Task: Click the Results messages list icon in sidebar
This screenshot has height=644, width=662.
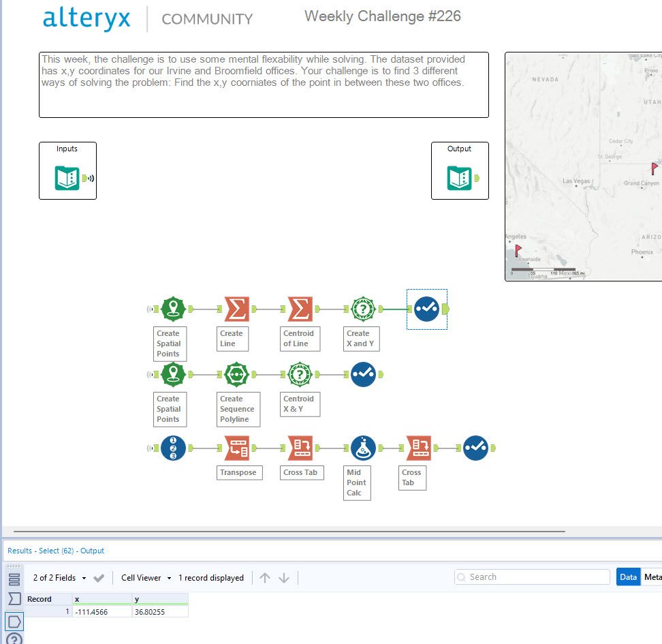Action: [x=14, y=579]
